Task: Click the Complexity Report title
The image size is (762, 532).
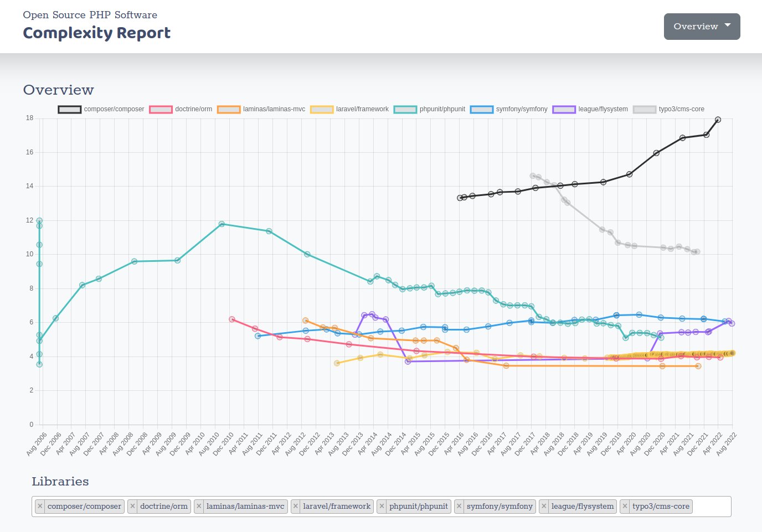Action: coord(97,33)
